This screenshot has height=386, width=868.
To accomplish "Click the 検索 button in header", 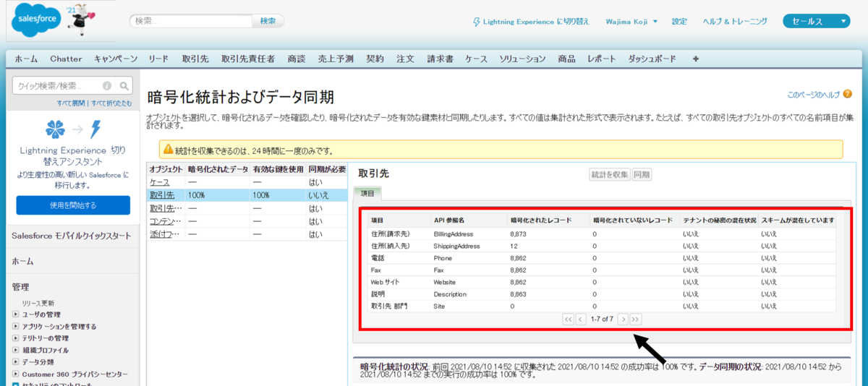I will pos(268,21).
